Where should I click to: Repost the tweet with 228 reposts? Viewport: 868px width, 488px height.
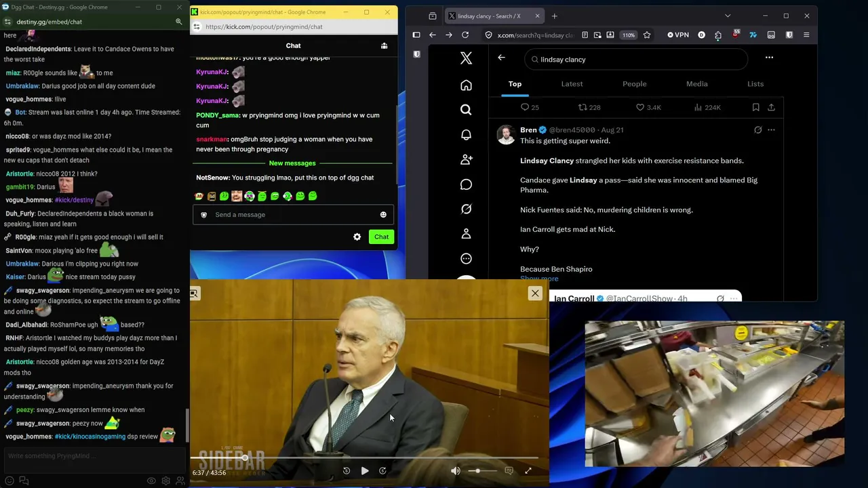coord(589,107)
